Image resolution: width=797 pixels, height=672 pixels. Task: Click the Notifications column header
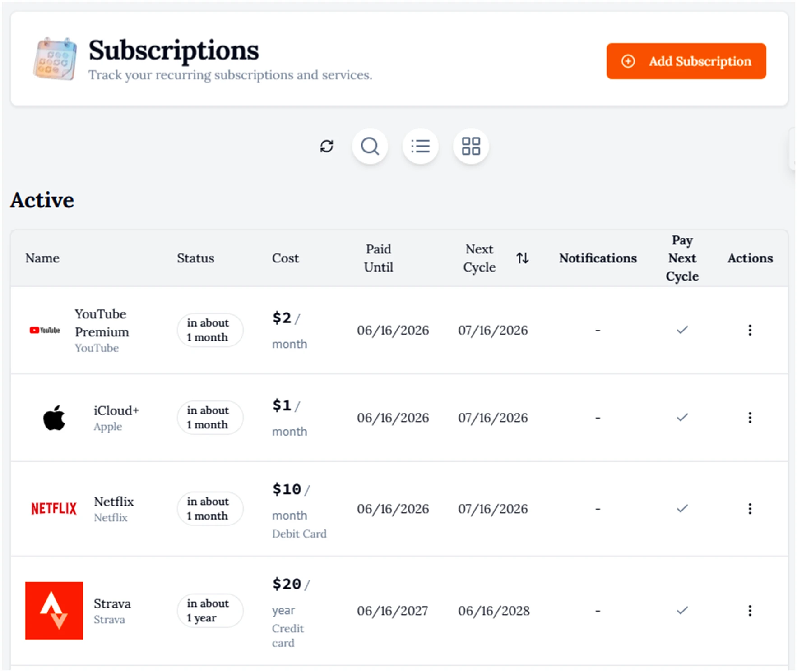point(598,258)
